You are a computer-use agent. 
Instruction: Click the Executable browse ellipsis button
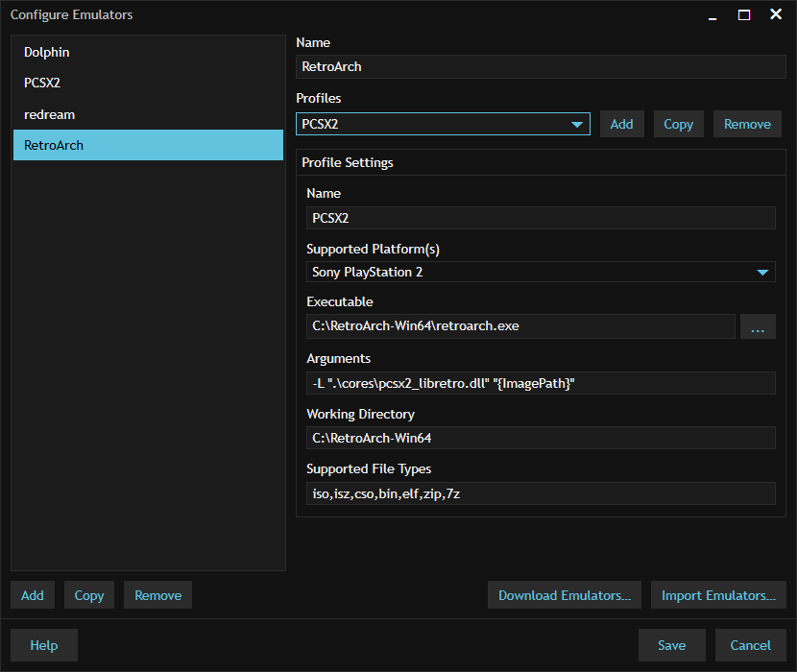pos(758,326)
